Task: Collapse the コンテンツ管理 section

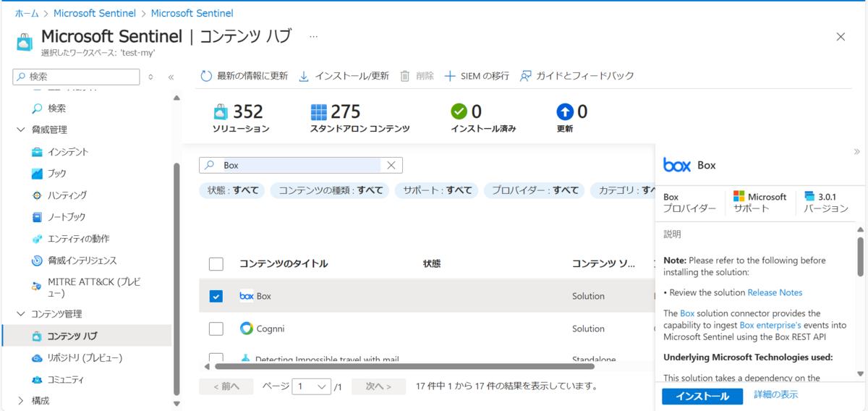Action: (21, 314)
